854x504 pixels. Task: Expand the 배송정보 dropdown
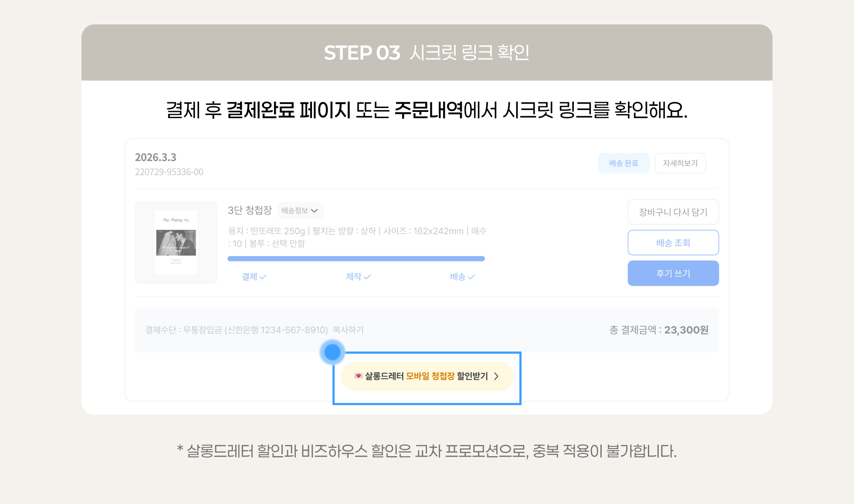(300, 210)
